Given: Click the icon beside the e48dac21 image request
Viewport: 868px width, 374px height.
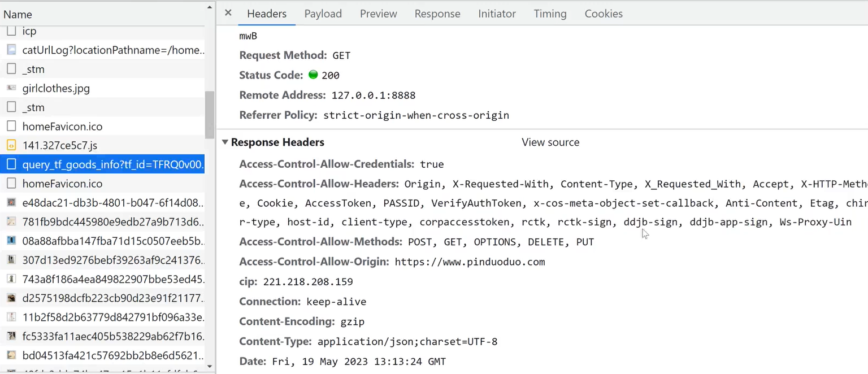Looking at the screenshot, I should (11, 202).
